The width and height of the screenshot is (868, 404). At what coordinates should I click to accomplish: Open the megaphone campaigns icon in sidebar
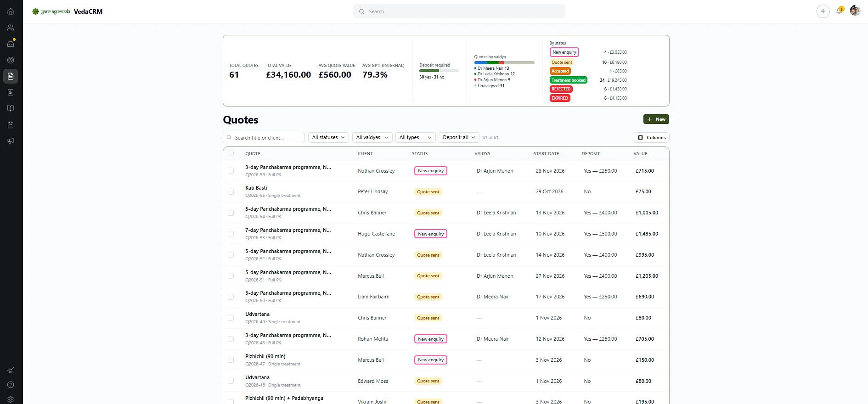coord(11,141)
